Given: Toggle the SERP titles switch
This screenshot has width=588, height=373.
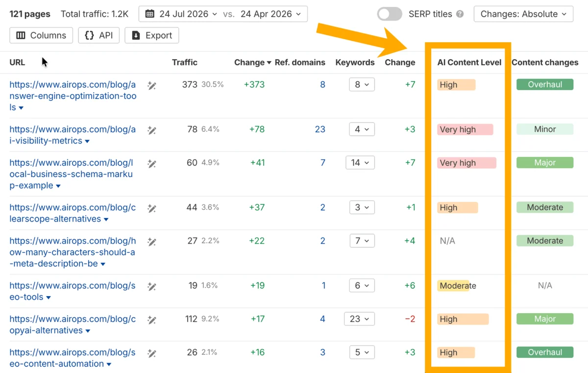Looking at the screenshot, I should [390, 14].
